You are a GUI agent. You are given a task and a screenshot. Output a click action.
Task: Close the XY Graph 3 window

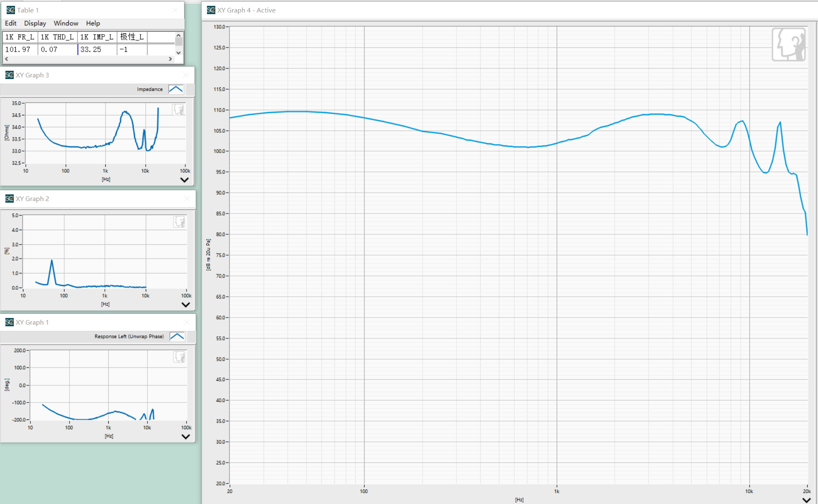click(186, 75)
